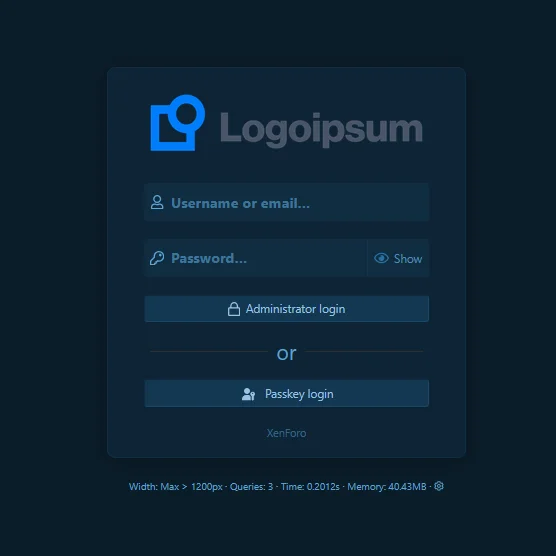Click the Show label beside the password field
556x556 pixels.
(408, 258)
